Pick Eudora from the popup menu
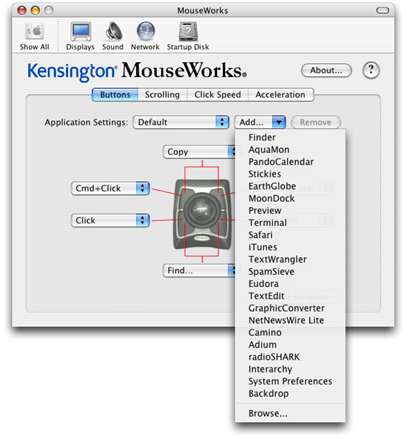420x439 pixels. (x=290, y=284)
